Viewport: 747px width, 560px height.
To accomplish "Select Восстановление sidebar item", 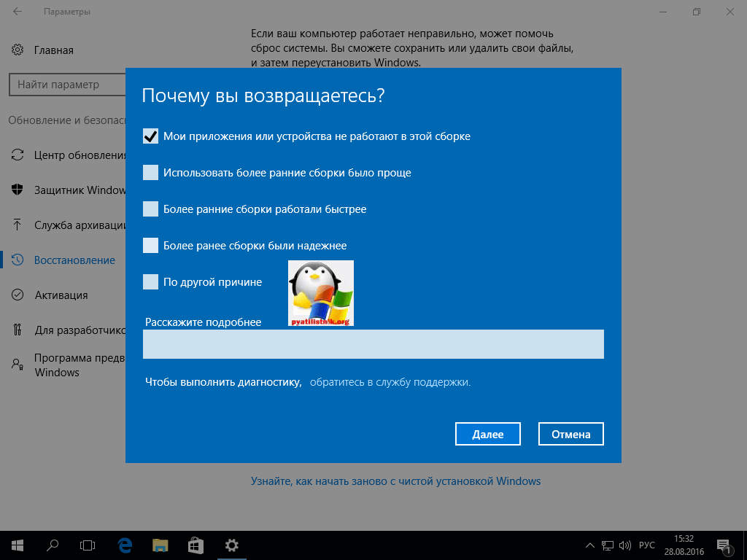I will pos(63,260).
